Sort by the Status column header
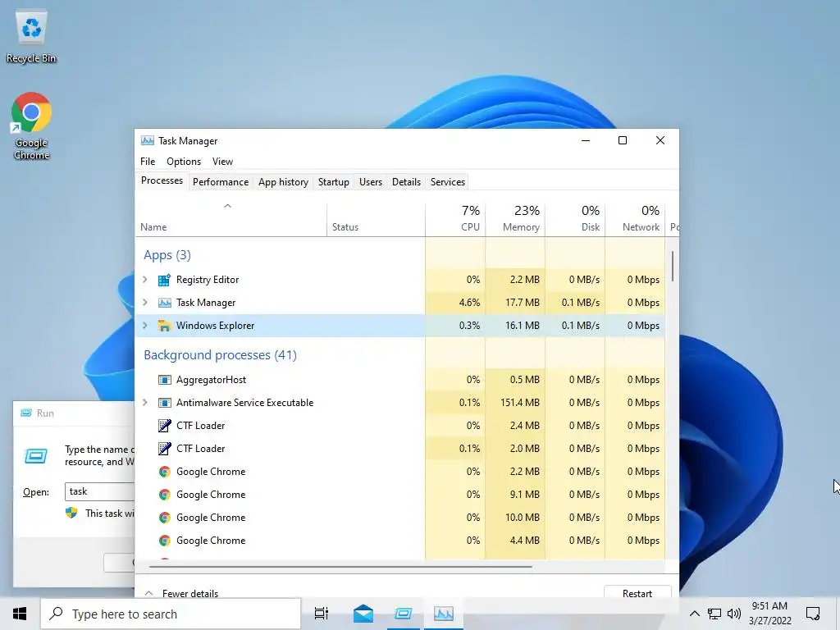This screenshot has width=840, height=630. [376, 220]
